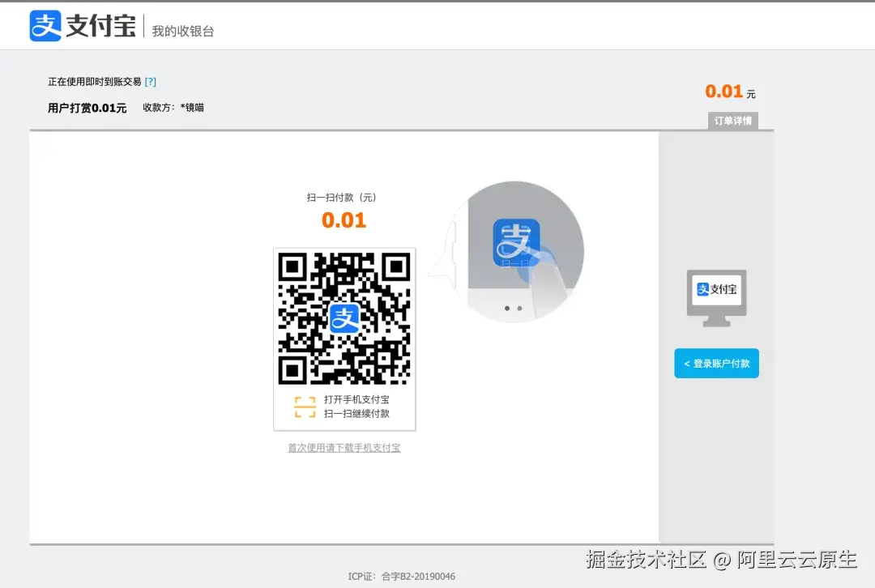Click the Alipay logo in the header
875x588 pixels.
point(83,26)
